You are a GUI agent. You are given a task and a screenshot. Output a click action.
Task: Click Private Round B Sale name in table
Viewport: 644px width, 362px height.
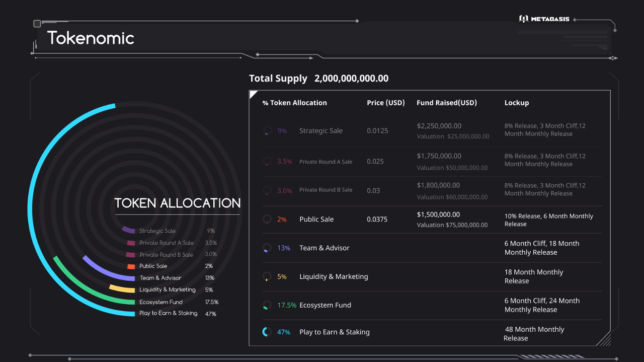point(326,190)
